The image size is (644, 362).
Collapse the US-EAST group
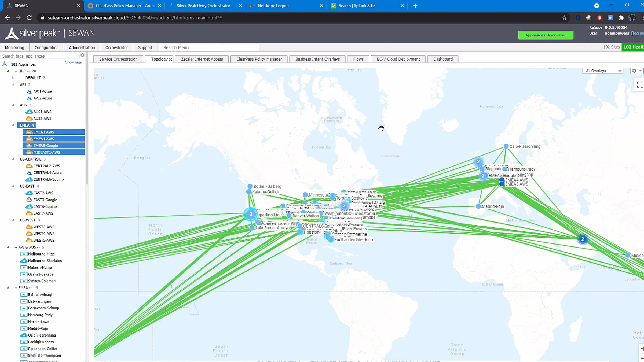click(x=13, y=186)
